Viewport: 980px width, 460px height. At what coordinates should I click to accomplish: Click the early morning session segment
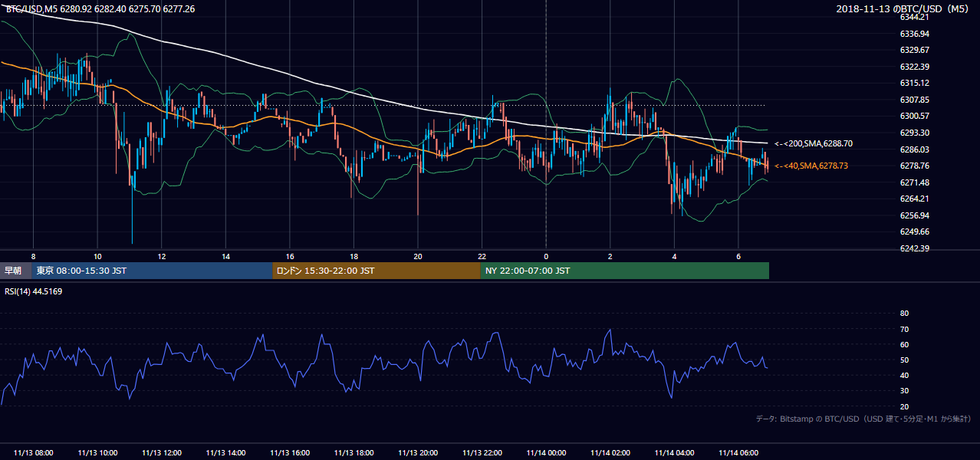coord(15,271)
